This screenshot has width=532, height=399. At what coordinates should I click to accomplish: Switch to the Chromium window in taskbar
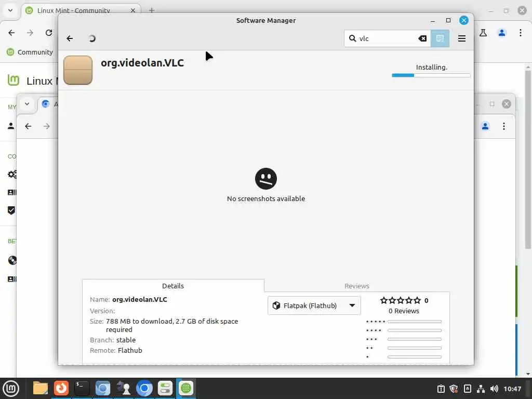pos(144,388)
